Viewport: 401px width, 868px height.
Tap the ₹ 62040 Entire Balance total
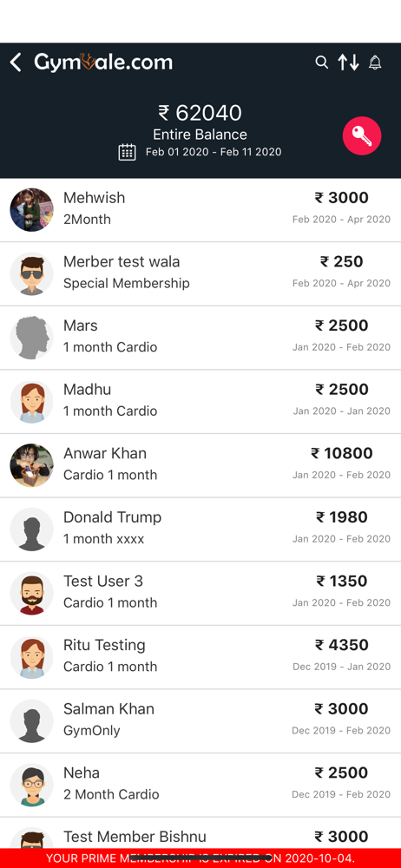200,122
